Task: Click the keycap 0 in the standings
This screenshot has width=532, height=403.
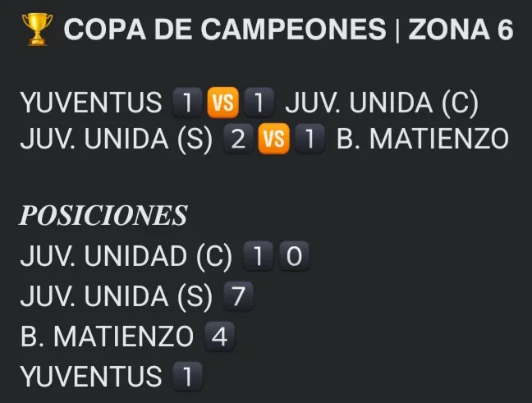Action: click(x=294, y=258)
